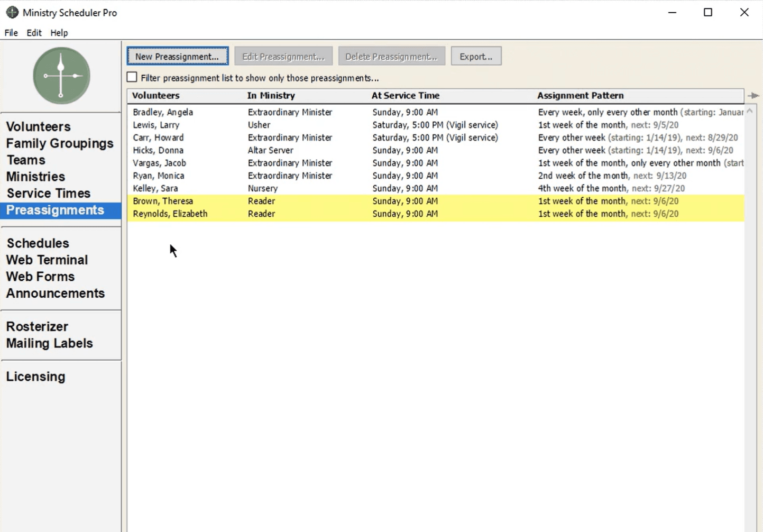Select the Reynolds, Elizabeth row
Screen dimensions: 763x532
tap(436, 214)
